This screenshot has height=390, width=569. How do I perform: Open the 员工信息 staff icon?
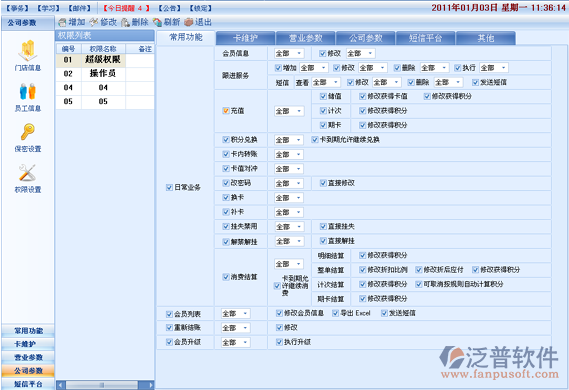(28, 91)
